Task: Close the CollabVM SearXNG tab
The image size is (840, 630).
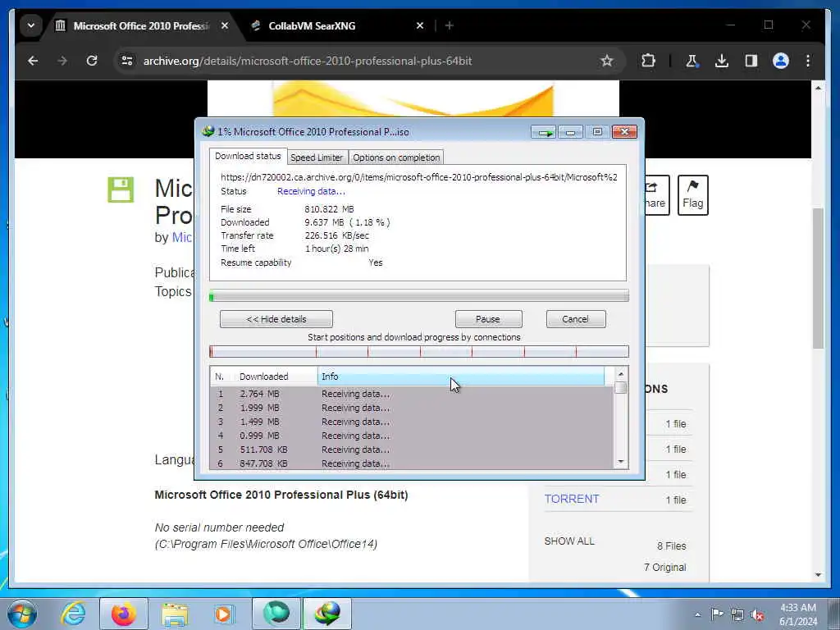Action: [x=420, y=25]
